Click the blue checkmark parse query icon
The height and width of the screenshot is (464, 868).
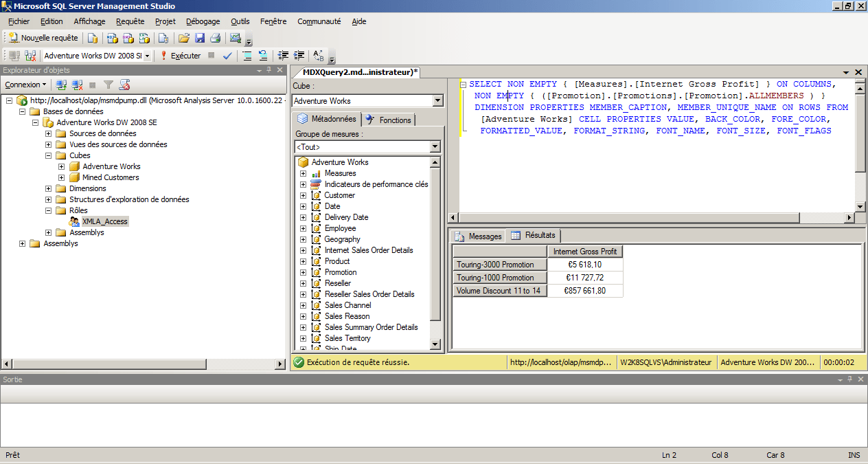pyautogui.click(x=227, y=56)
